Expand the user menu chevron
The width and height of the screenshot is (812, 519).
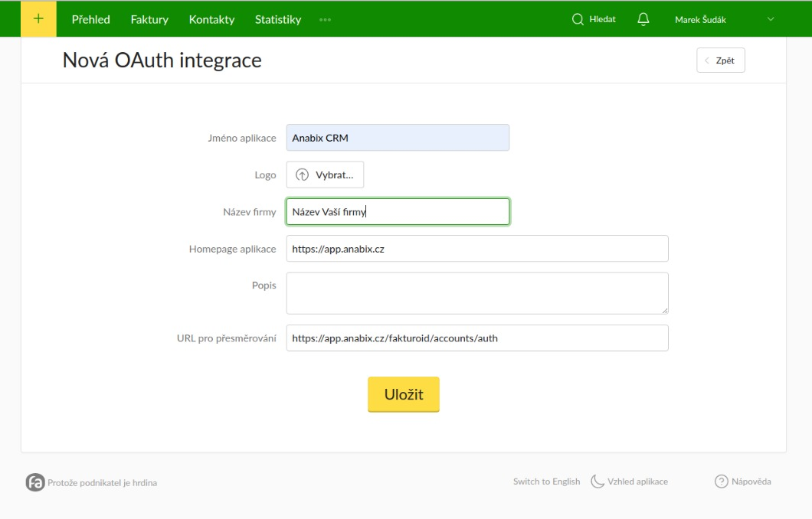pyautogui.click(x=770, y=19)
